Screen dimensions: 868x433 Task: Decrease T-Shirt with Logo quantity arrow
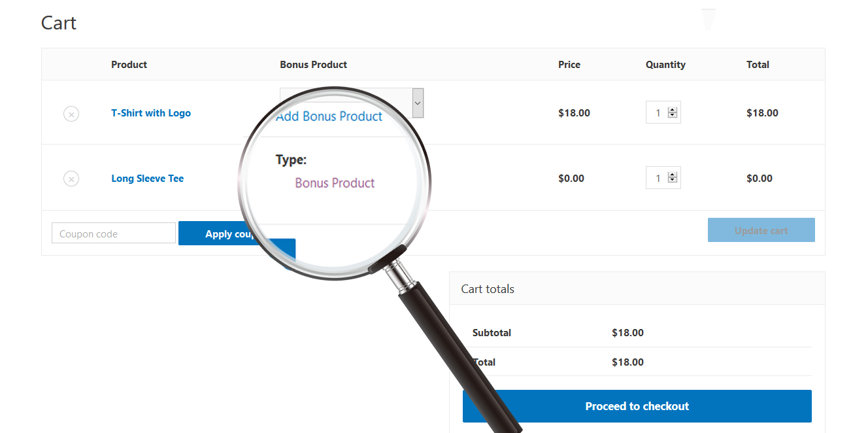pos(673,116)
